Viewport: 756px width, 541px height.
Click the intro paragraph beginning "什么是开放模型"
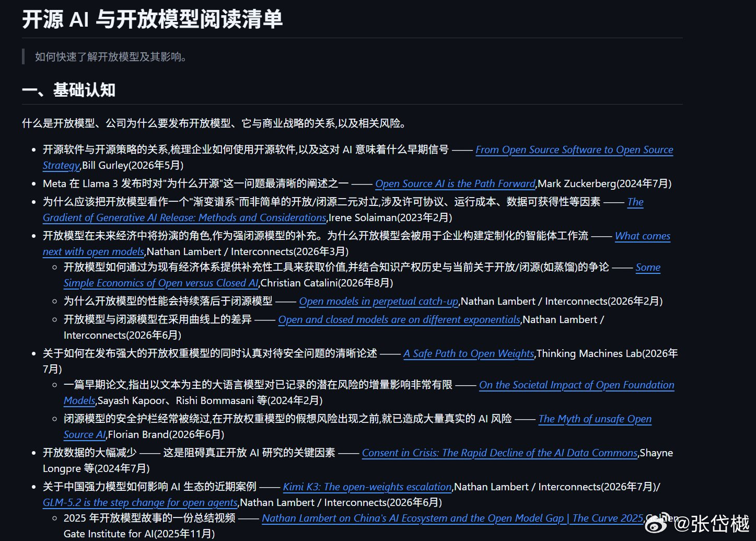click(214, 123)
